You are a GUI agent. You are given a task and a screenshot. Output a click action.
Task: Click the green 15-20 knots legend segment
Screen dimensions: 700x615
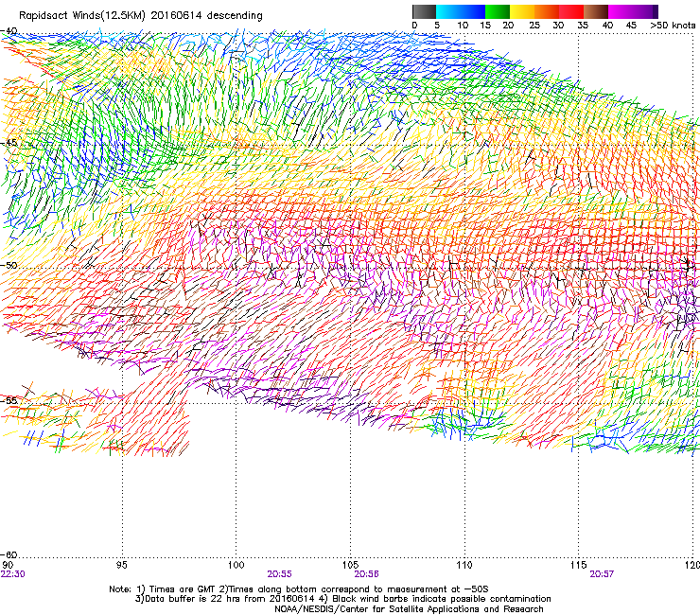point(498,11)
